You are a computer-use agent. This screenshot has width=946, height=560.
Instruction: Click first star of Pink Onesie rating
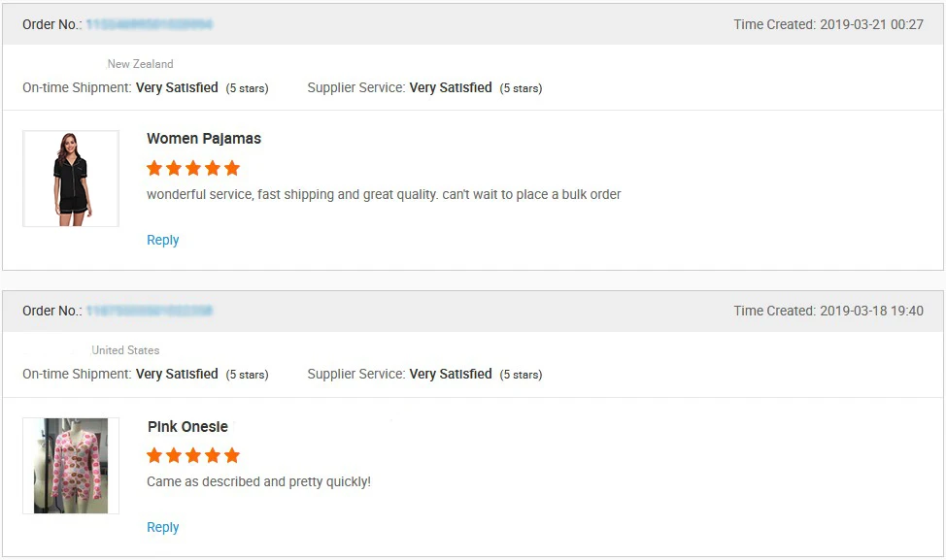tap(154, 456)
